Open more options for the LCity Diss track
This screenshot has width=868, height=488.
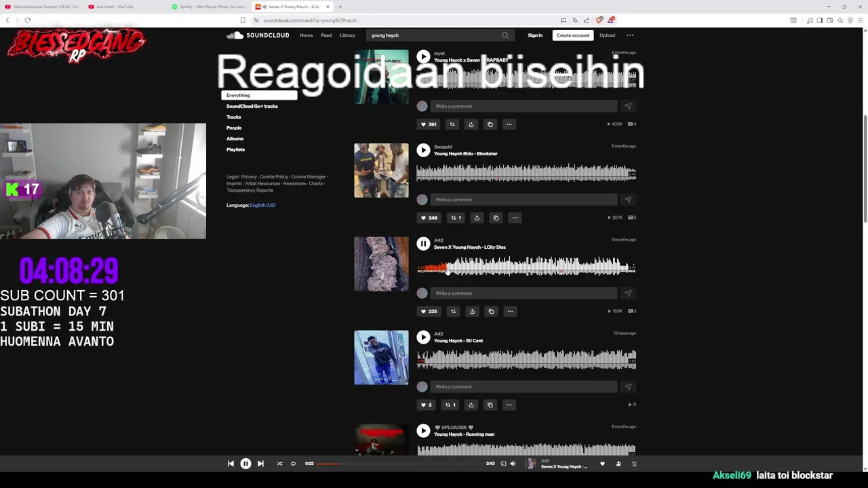click(x=510, y=311)
